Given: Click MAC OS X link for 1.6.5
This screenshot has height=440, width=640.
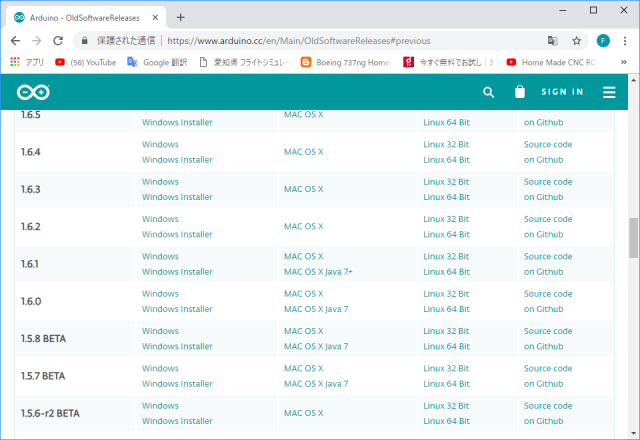Looking at the screenshot, I should click(303, 115).
